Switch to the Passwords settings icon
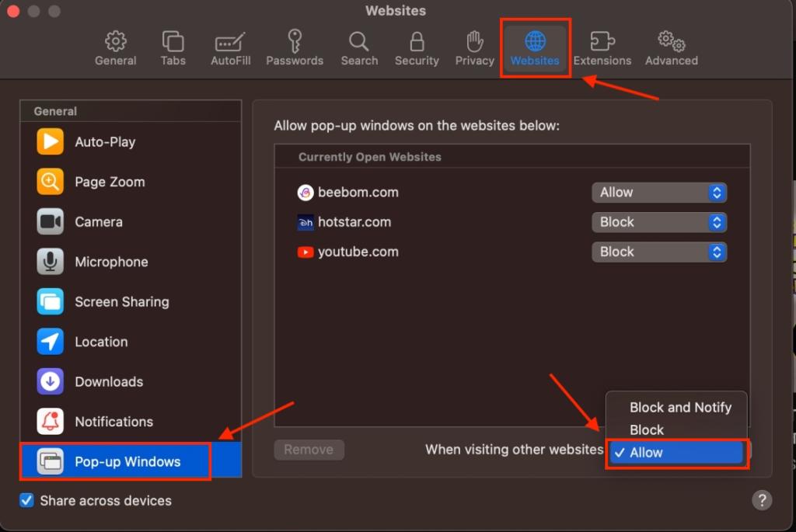Viewport: 796px width, 532px height. [295, 47]
